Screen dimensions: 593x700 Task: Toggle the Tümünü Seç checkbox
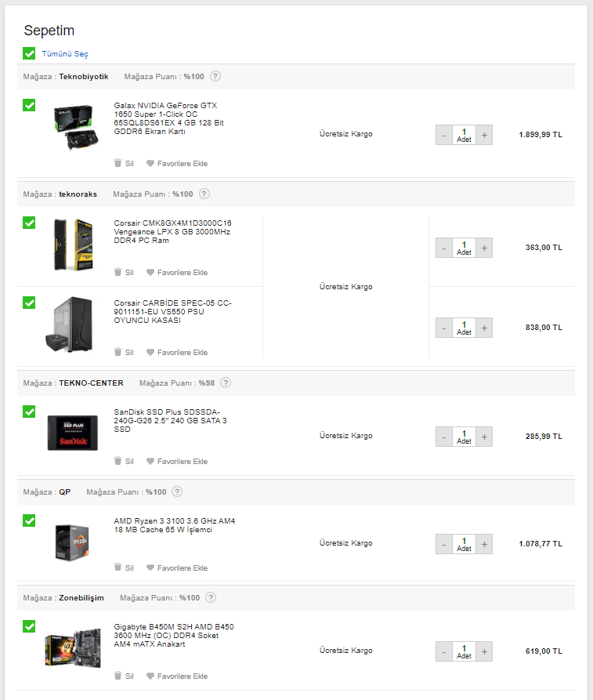(29, 53)
